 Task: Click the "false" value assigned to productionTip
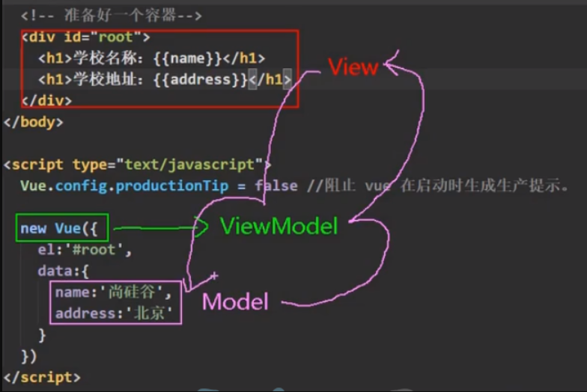coord(276,186)
